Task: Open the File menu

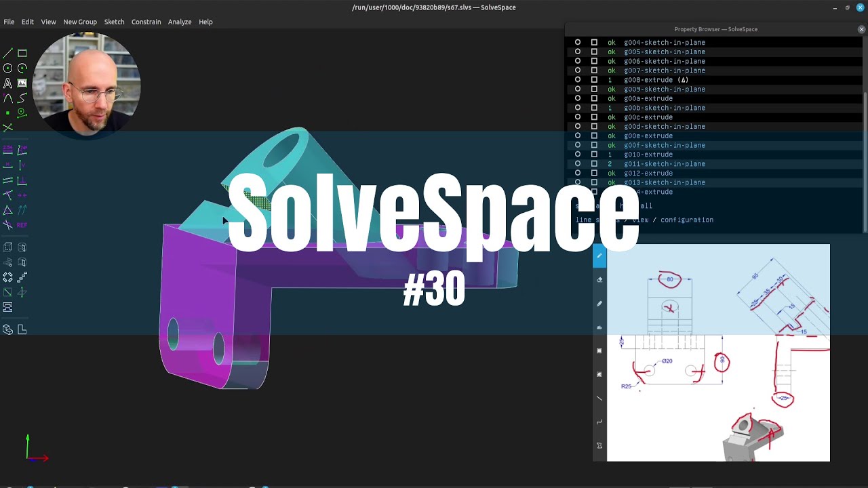Action: [x=9, y=22]
